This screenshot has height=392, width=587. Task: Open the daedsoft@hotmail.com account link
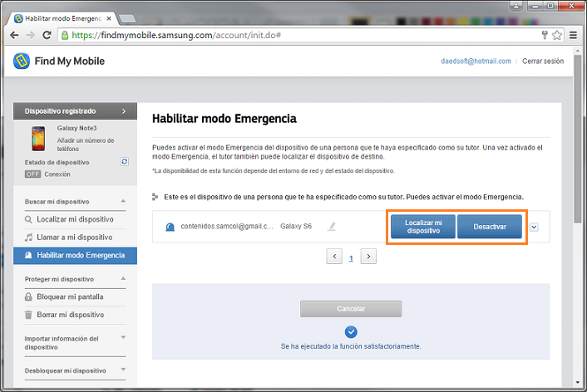[476, 61]
